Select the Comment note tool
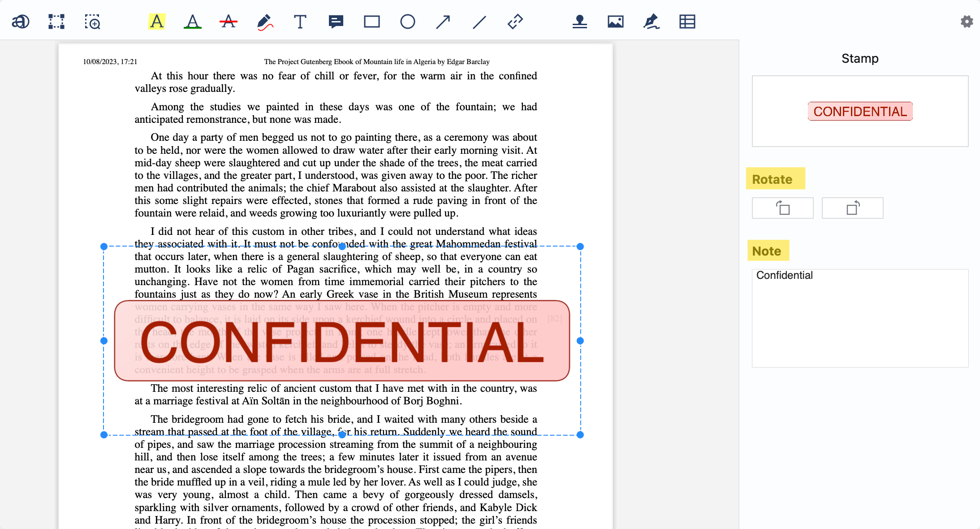The image size is (980, 529). 336,22
